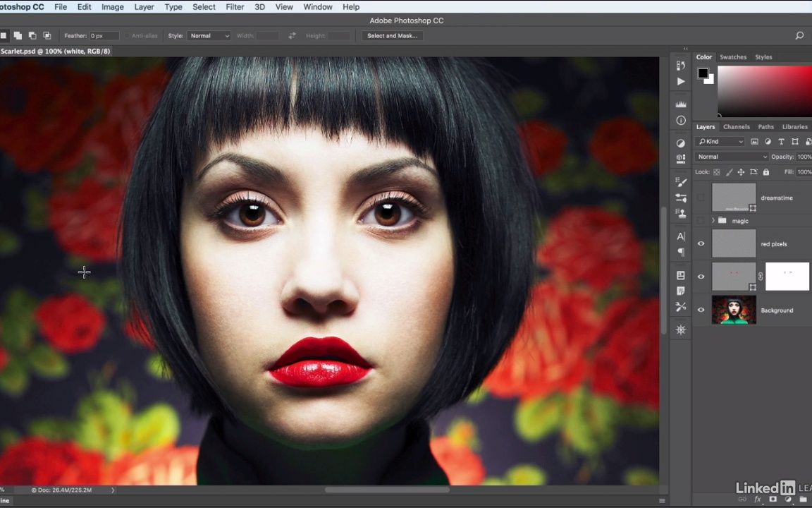
Task: Expand the magic layer group
Action: click(x=713, y=221)
